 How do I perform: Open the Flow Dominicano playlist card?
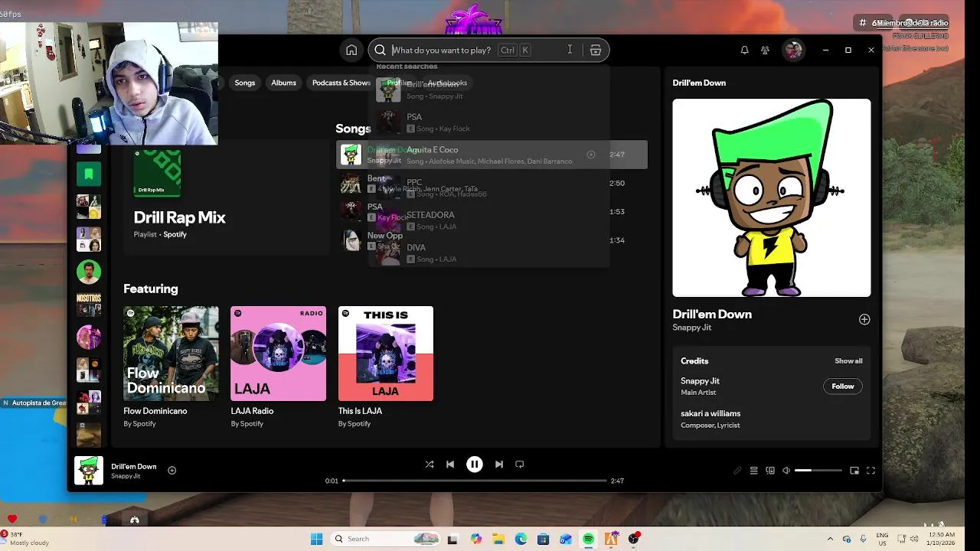(171, 367)
